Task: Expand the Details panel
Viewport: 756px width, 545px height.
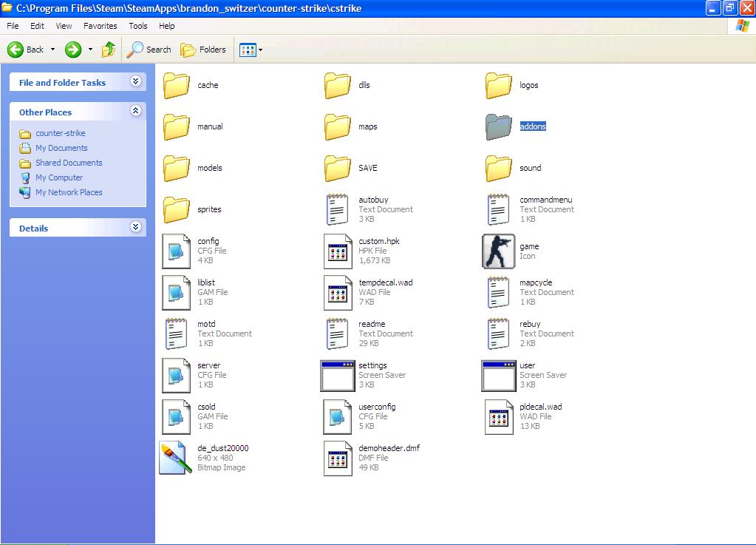Action: 135,227
